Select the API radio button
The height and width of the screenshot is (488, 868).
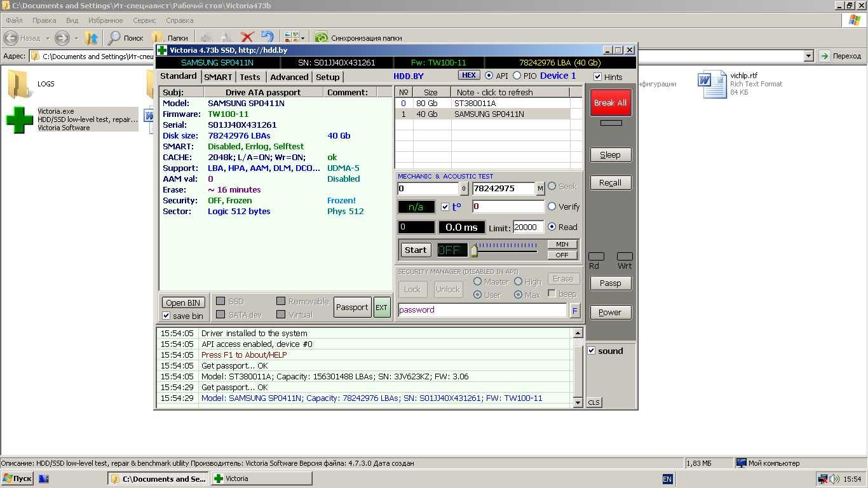click(489, 76)
